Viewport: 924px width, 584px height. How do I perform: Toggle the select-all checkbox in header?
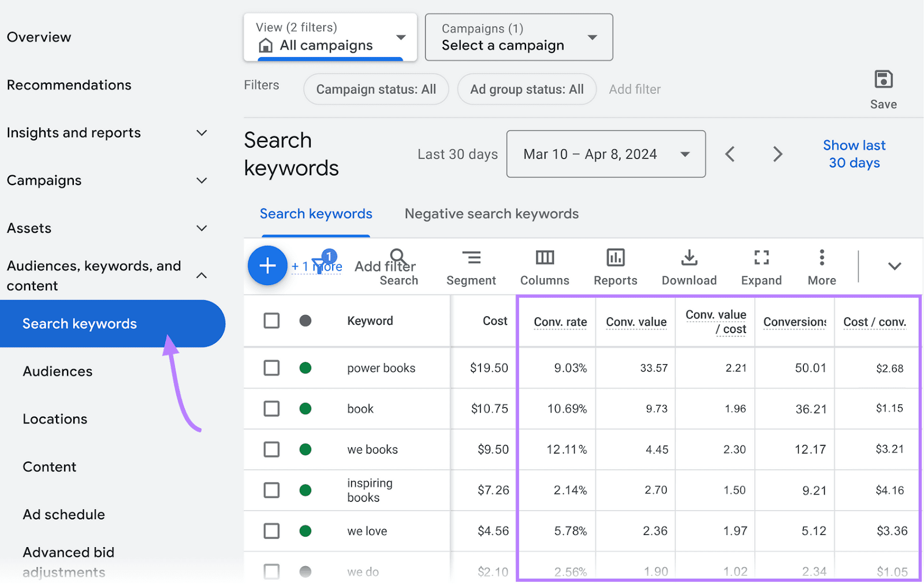tap(271, 321)
